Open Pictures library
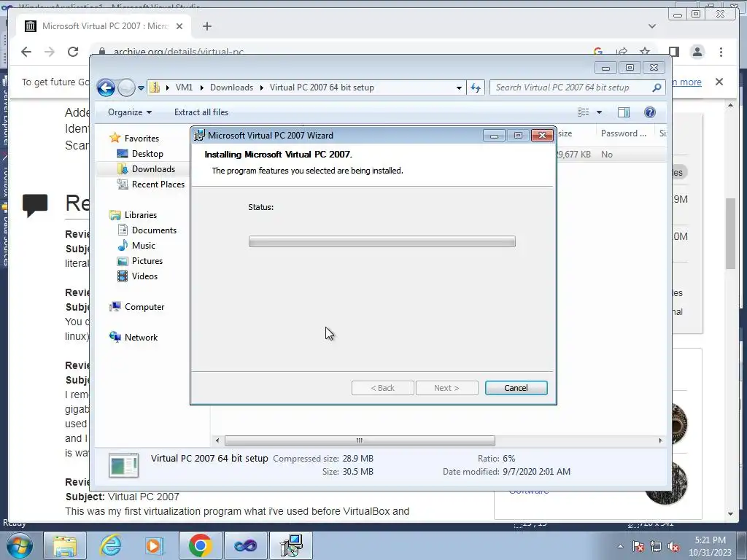 tap(147, 261)
